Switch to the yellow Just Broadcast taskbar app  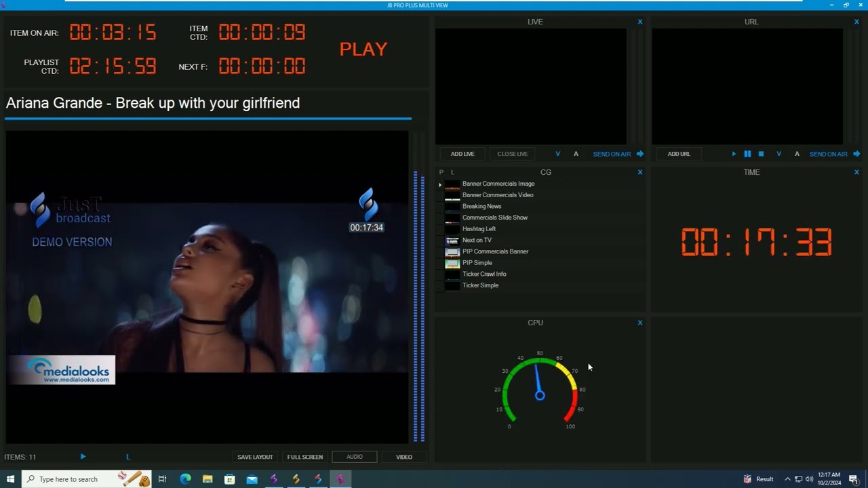point(296,479)
